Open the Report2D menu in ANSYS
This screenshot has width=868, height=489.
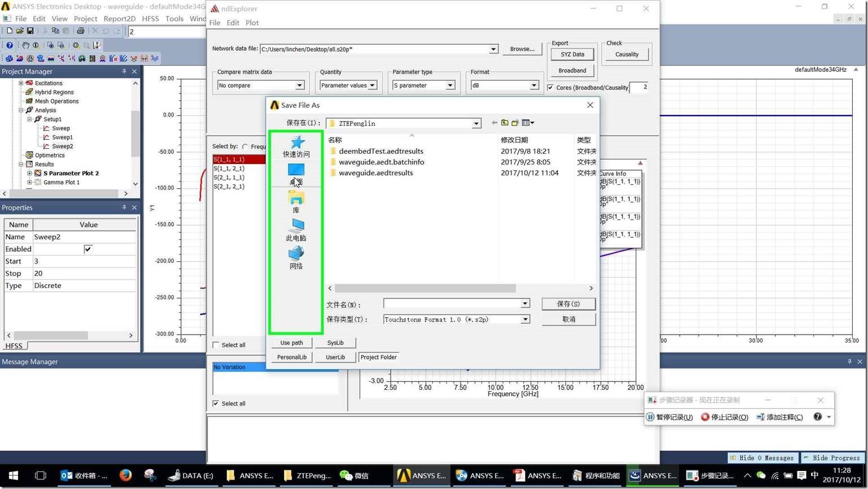[119, 19]
